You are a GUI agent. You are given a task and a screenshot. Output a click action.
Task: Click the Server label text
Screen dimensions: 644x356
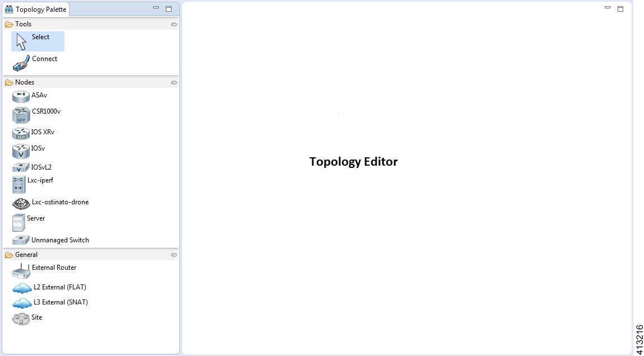point(36,218)
